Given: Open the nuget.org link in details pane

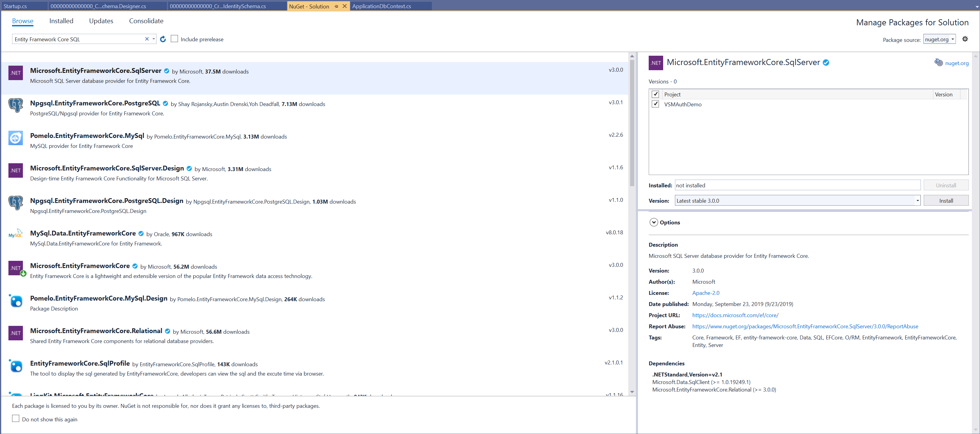Looking at the screenshot, I should click(957, 63).
